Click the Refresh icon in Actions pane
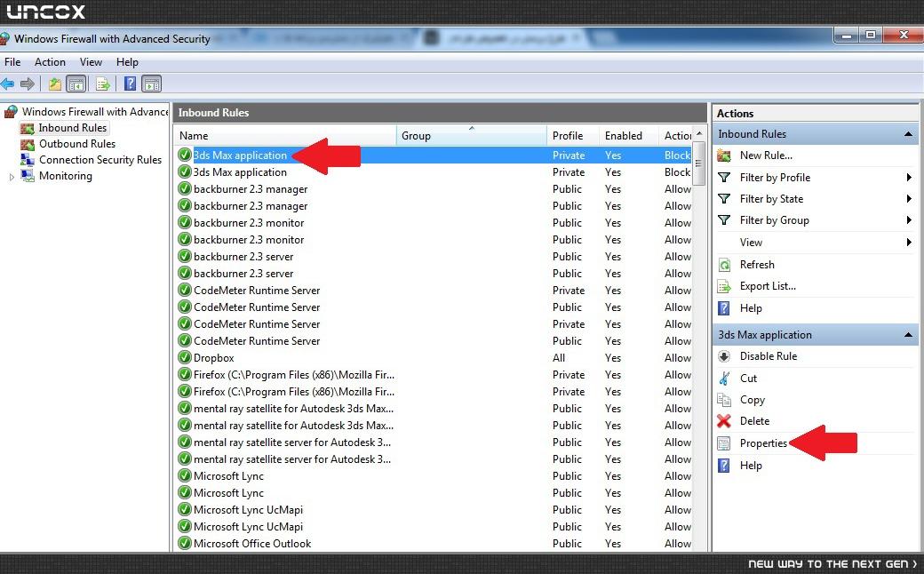Screen dimensions: 924x574 pyautogui.click(x=724, y=265)
